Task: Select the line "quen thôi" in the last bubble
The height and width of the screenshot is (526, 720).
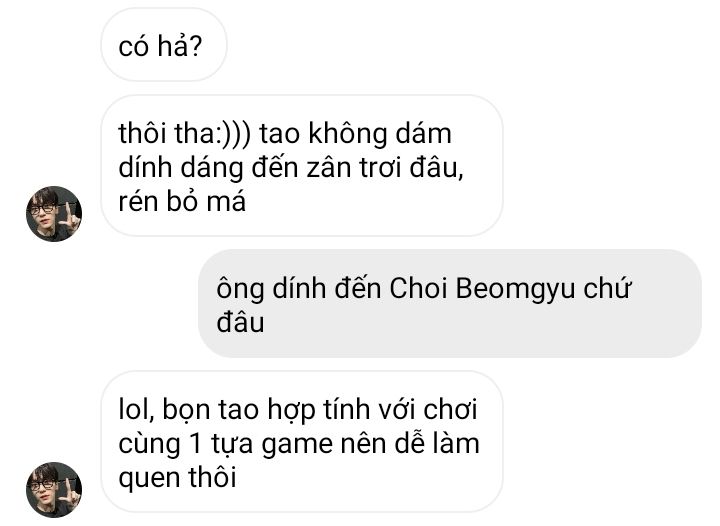Action: 177,477
